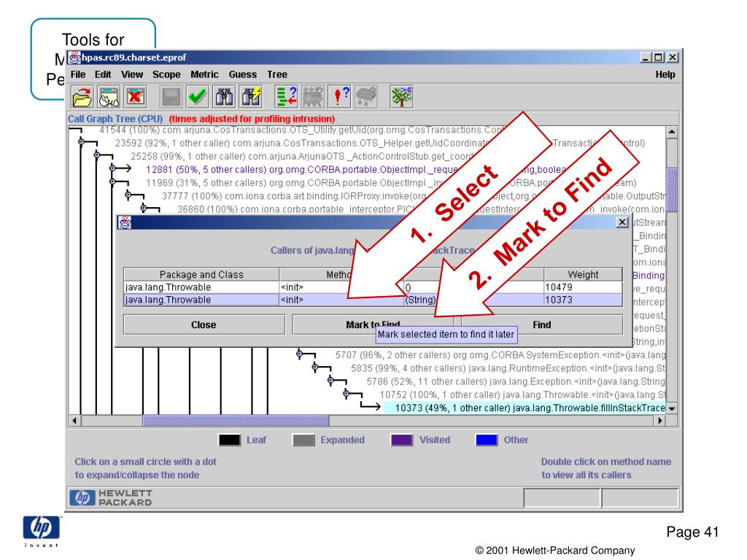The width and height of the screenshot is (747, 560).
Task: Click the window-with-hands toolbar icon
Action: pos(109,97)
